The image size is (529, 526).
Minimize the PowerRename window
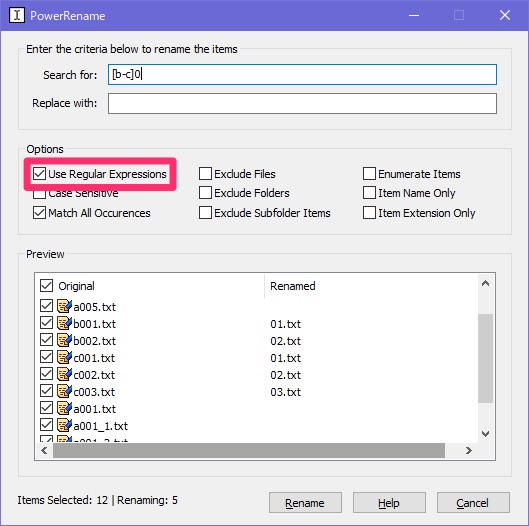coord(414,15)
